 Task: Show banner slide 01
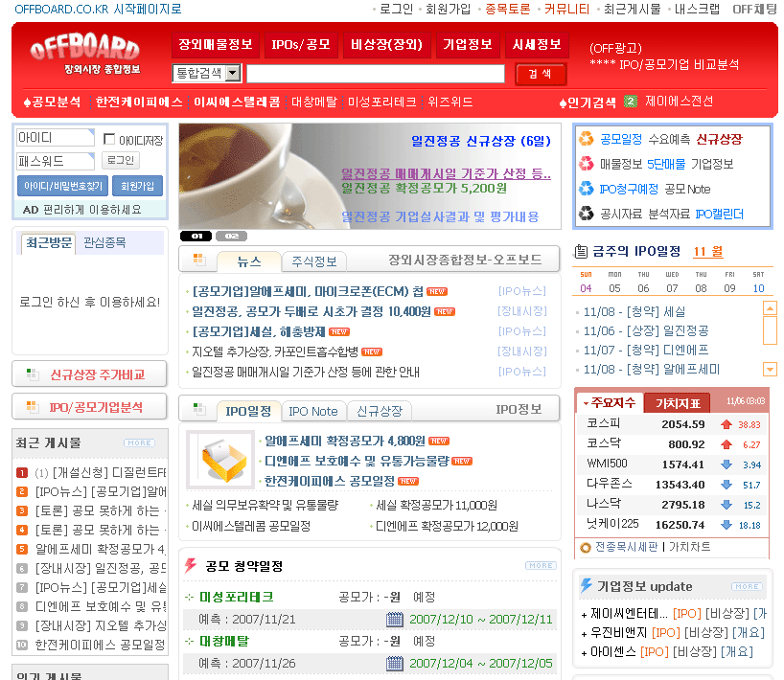point(196,236)
